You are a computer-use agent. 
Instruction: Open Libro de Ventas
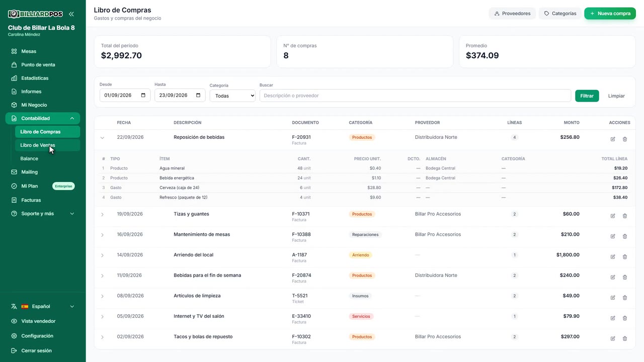pos(47,145)
